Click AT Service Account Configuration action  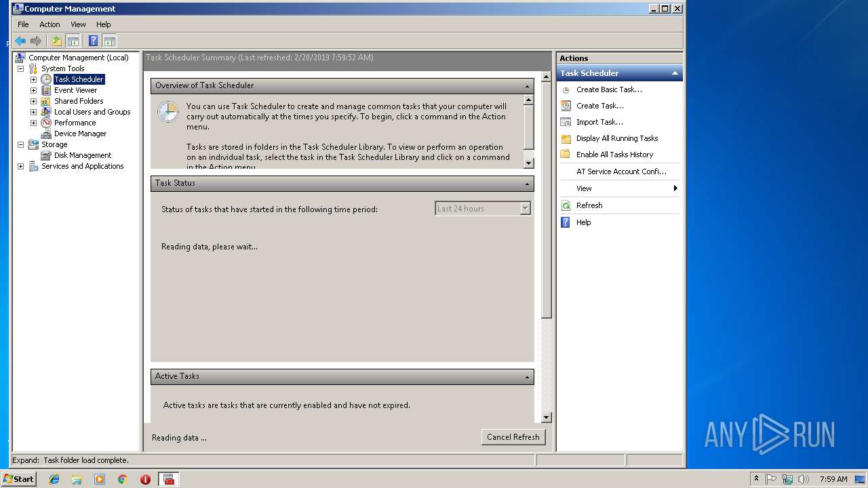pyautogui.click(x=622, y=171)
